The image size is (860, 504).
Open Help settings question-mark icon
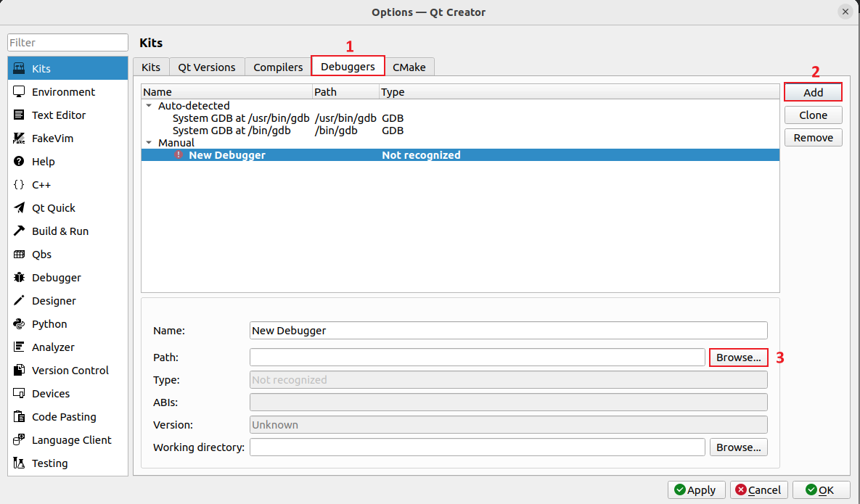click(19, 161)
